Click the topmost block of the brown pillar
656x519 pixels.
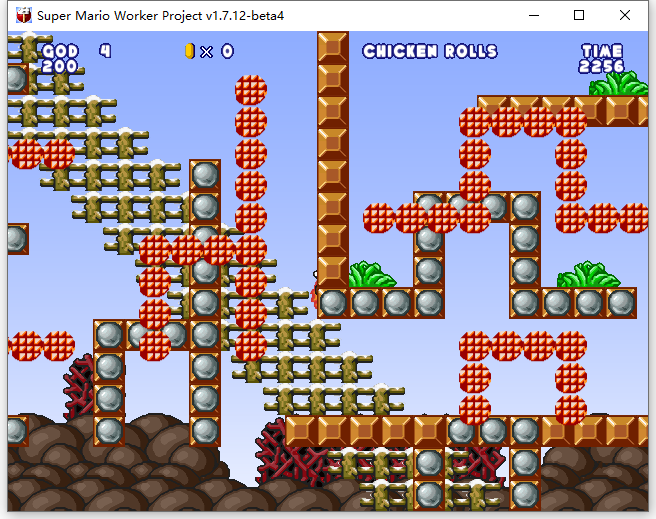(333, 48)
